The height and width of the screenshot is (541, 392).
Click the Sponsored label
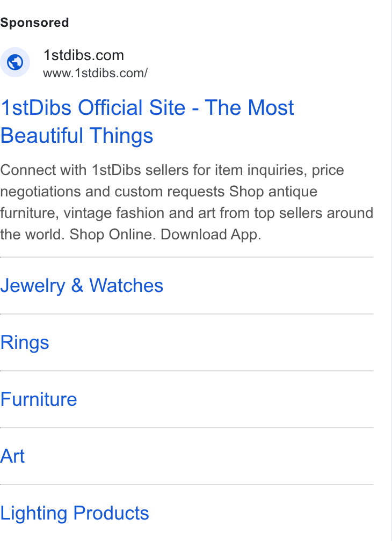(x=34, y=23)
